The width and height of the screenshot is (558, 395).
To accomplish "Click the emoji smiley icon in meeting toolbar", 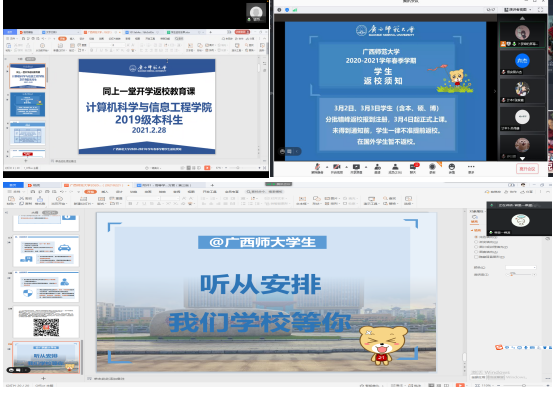I will (452, 167).
